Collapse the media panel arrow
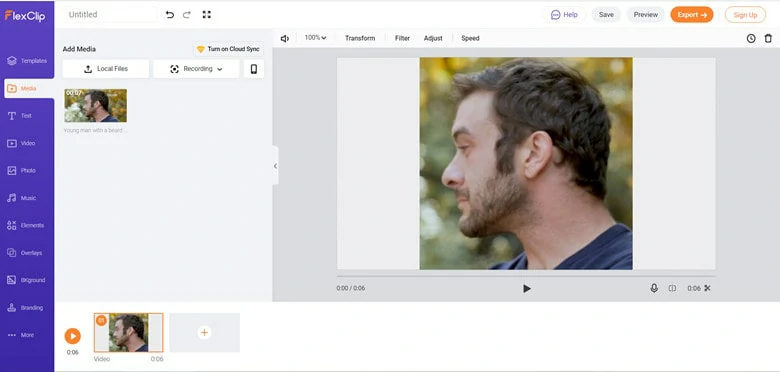Viewport: 780px width, 372px height. point(275,166)
